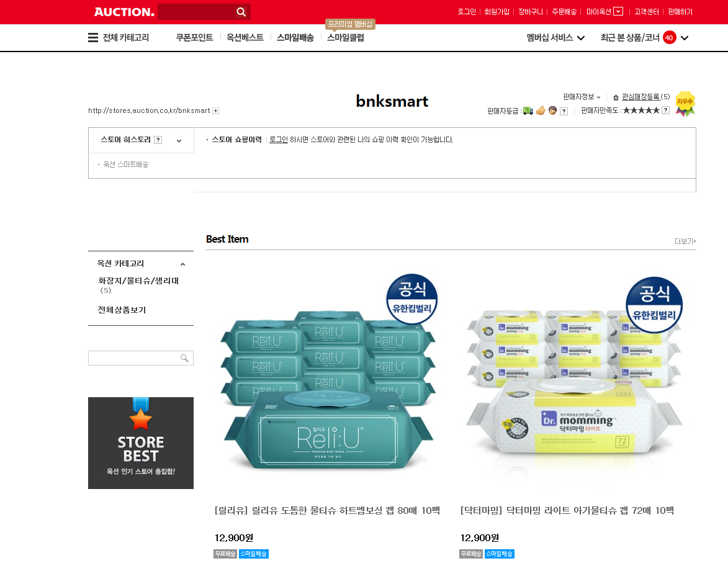Open 옥션베스트 menu item
The image size is (728, 566).
(245, 38)
